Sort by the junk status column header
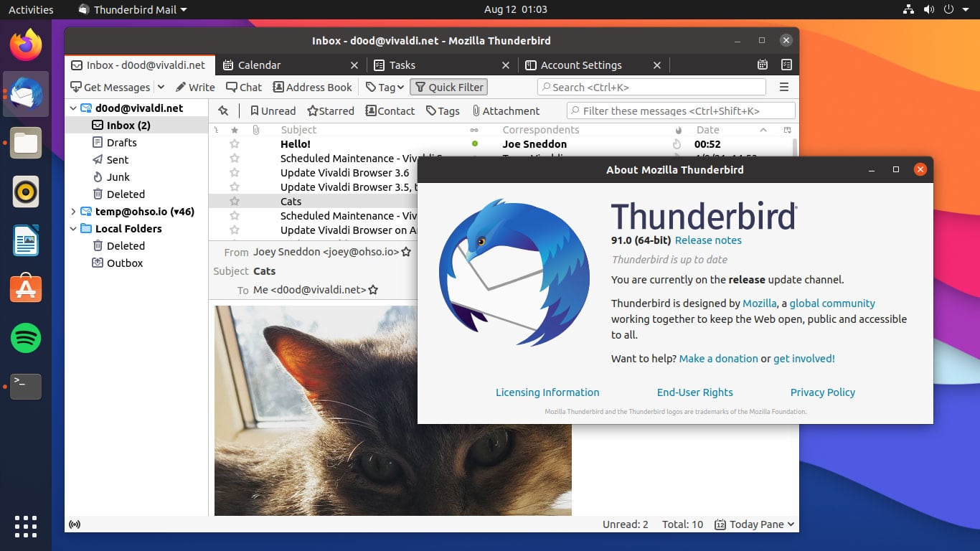Viewport: 980px width, 551px height. (679, 130)
